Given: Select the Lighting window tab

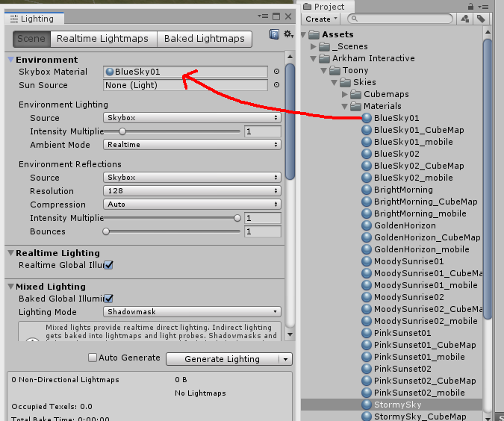Looking at the screenshot, I should [33, 19].
